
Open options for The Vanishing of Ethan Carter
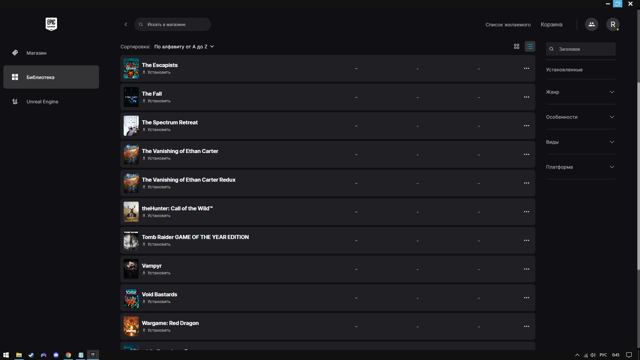(x=527, y=154)
